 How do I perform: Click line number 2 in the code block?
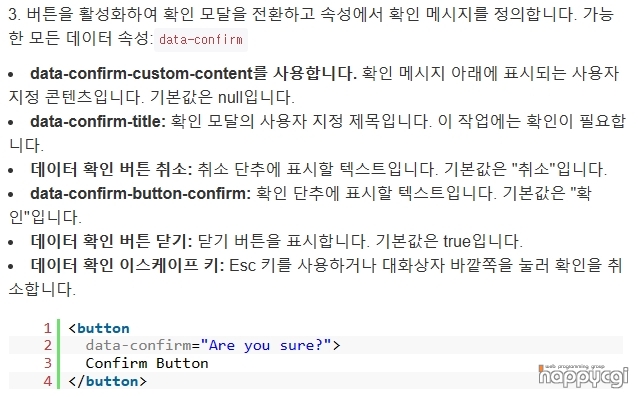48,346
